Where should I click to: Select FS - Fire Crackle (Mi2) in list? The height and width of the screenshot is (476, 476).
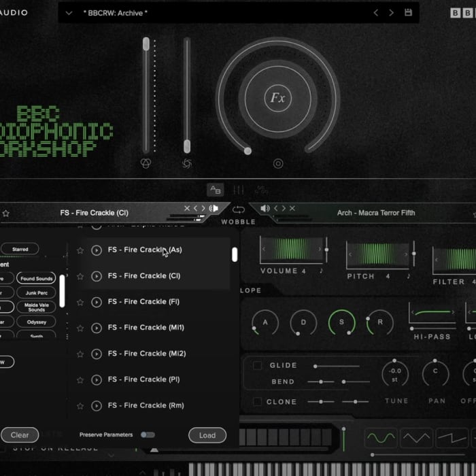tap(147, 354)
